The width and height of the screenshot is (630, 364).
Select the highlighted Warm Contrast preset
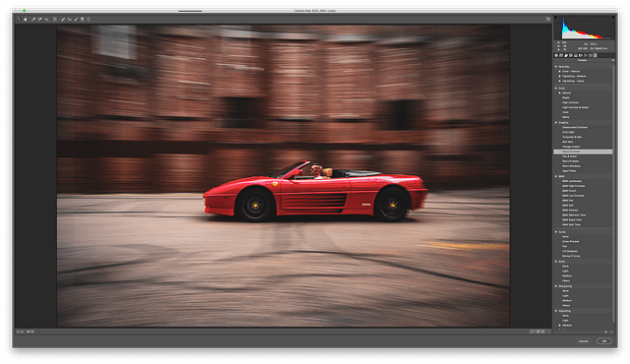tap(583, 152)
